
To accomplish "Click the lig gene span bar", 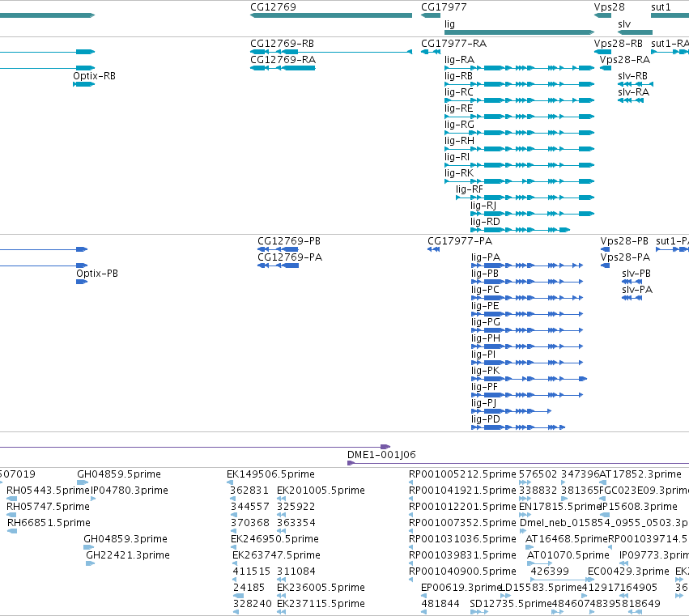I will point(520,32).
